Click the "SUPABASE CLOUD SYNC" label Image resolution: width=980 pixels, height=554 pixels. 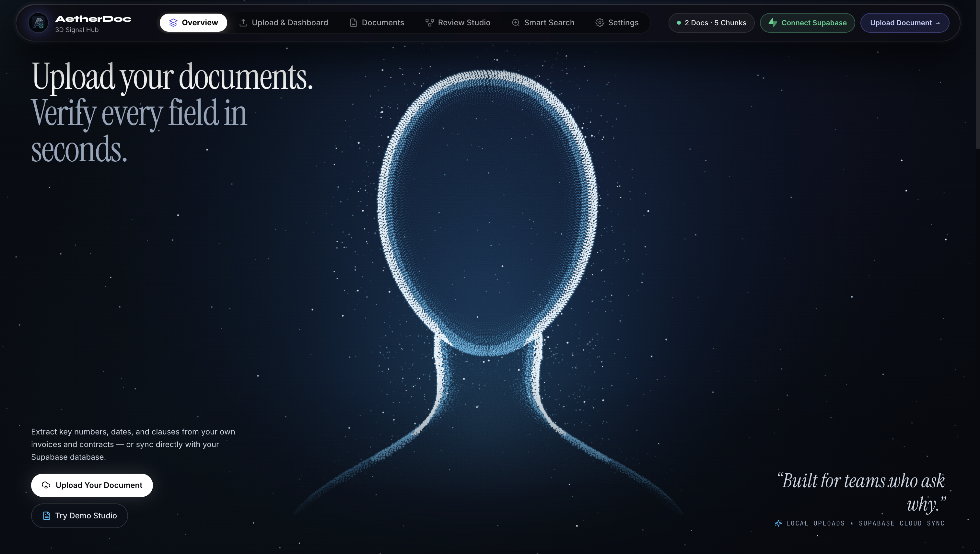pyautogui.click(x=902, y=523)
